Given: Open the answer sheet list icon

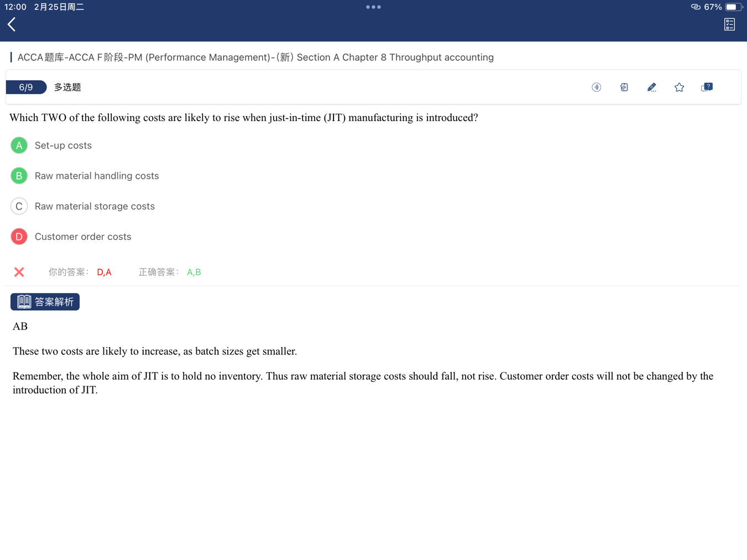Looking at the screenshot, I should point(729,24).
